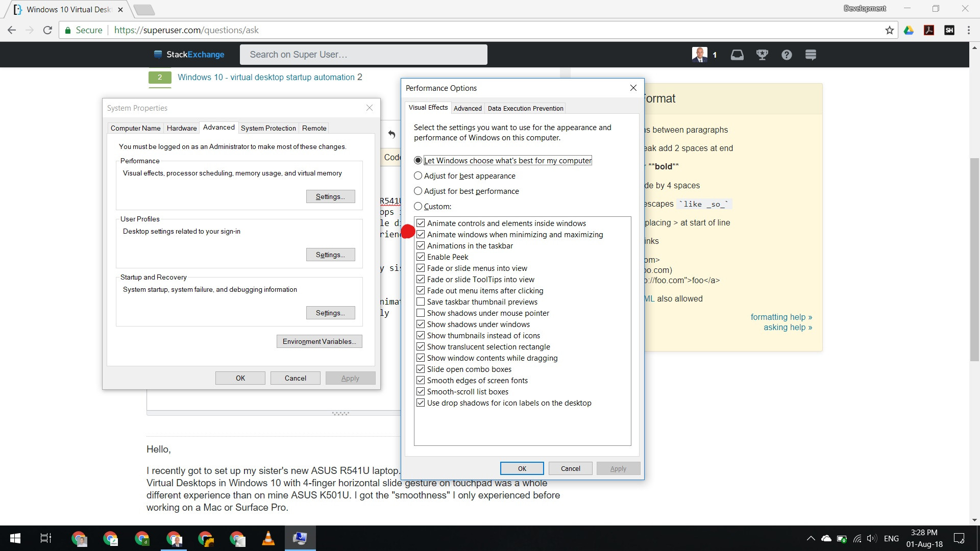Open the help question mark icon

click(787, 55)
